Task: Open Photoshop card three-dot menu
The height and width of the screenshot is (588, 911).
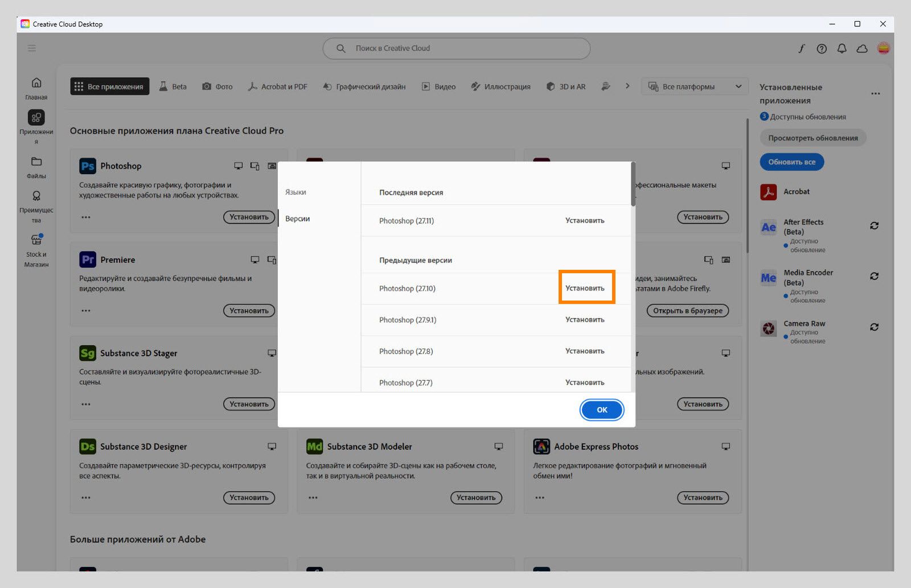Action: click(86, 217)
